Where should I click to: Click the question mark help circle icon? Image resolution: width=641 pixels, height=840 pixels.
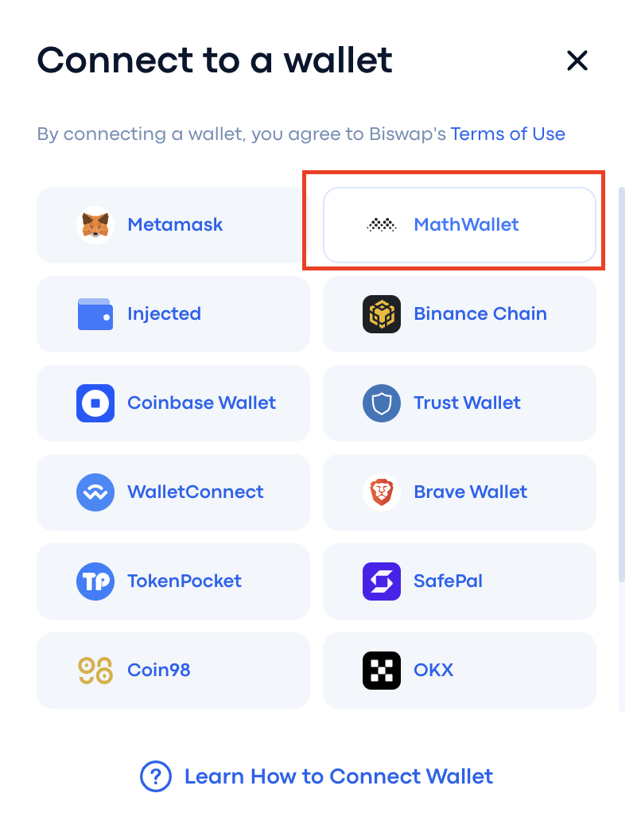tap(156, 776)
